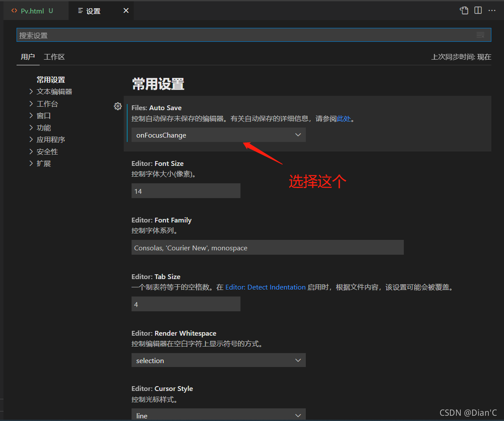Clear settings search filter icon
This screenshot has width=504, height=421.
[x=480, y=35]
